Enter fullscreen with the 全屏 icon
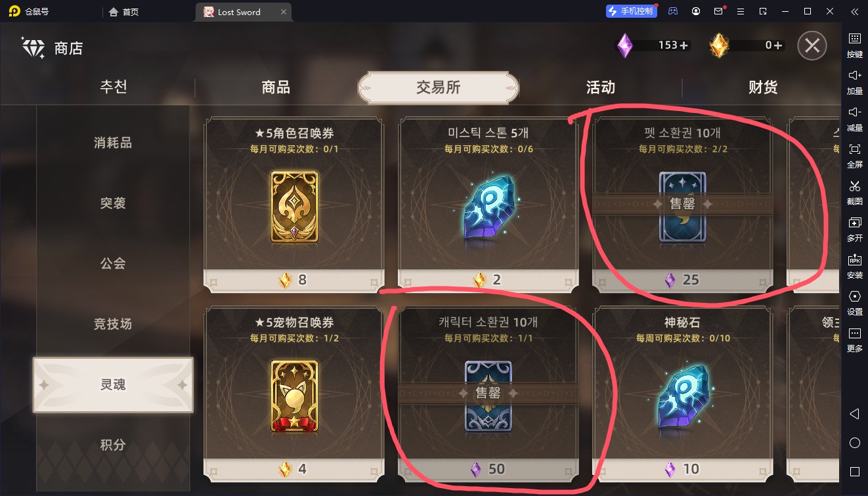The height and width of the screenshot is (496, 868). pyautogui.click(x=854, y=156)
